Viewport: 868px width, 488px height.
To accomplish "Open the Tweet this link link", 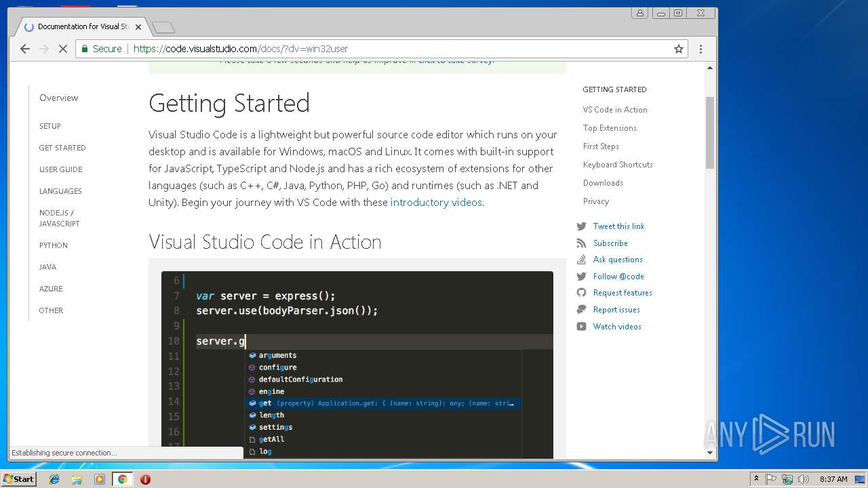I will 618,226.
